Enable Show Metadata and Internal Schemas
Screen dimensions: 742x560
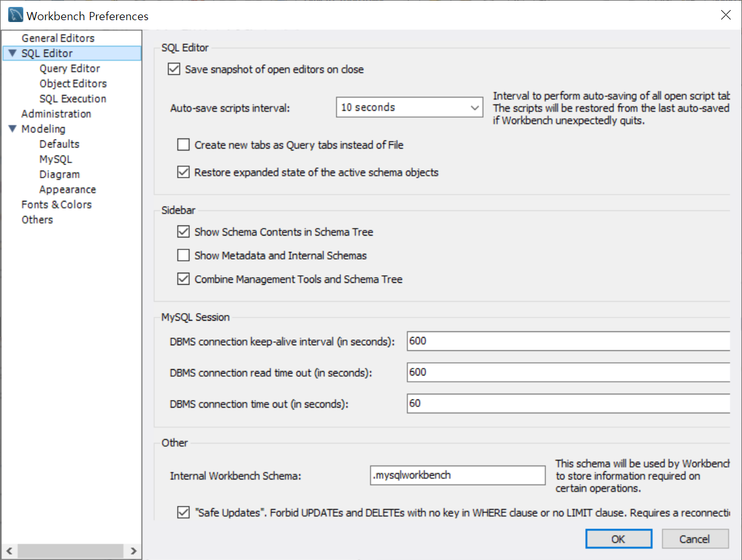(x=183, y=255)
